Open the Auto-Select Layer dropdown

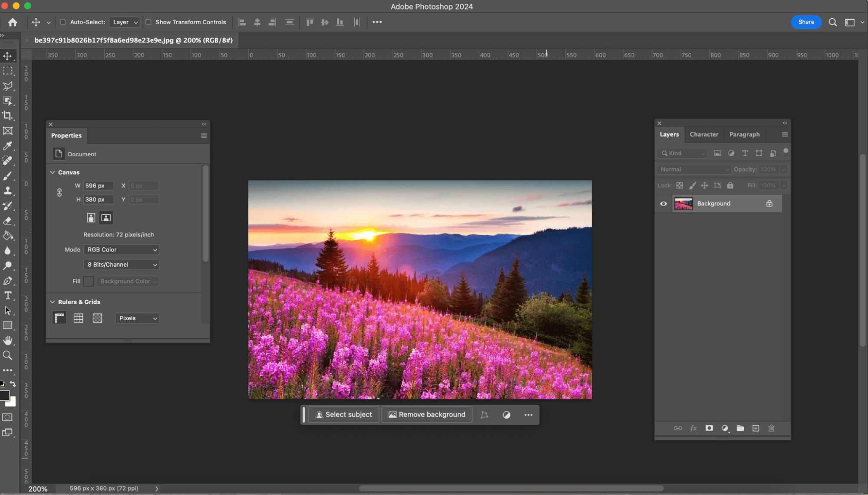pos(125,22)
